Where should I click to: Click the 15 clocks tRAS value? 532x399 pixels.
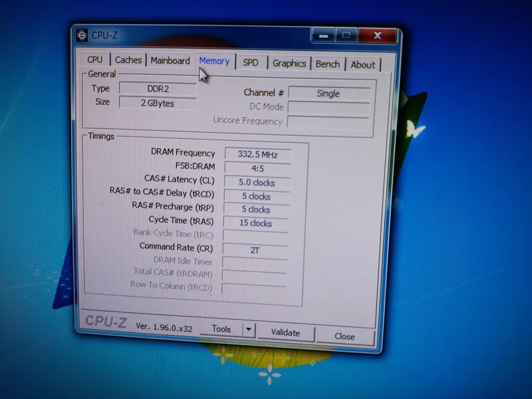click(255, 223)
